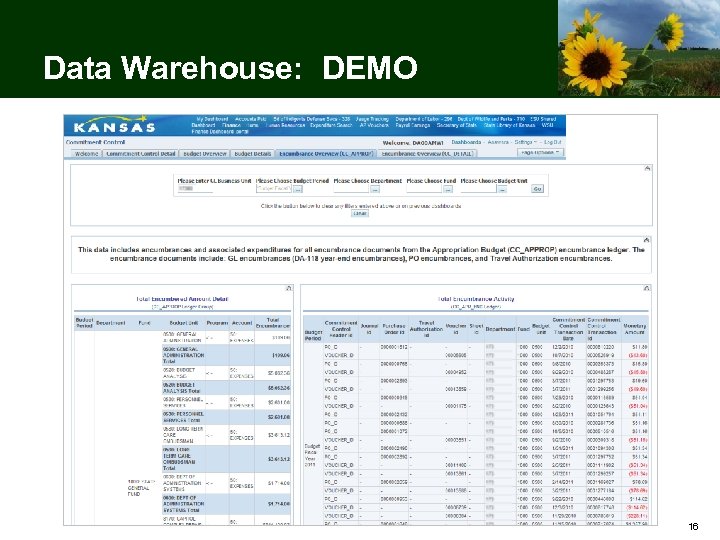Open the Expenditure Search link
The image size is (720, 540).
point(331,125)
